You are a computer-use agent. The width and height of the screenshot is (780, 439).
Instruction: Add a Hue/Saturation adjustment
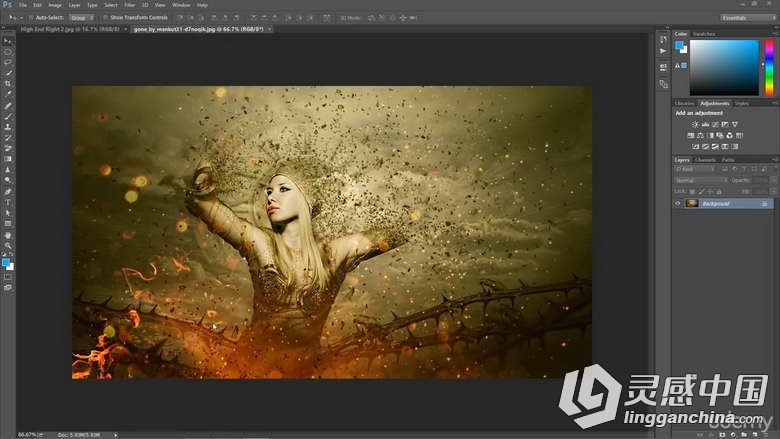point(690,135)
